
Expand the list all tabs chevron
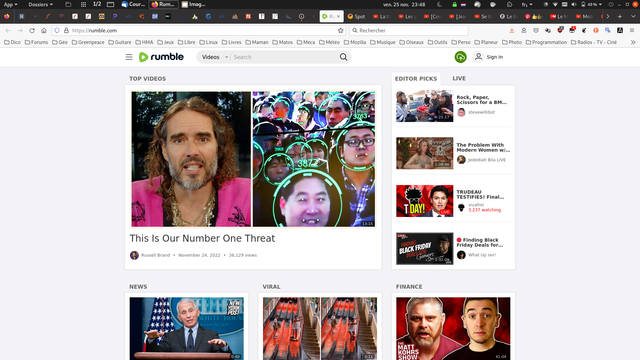[x=633, y=16]
